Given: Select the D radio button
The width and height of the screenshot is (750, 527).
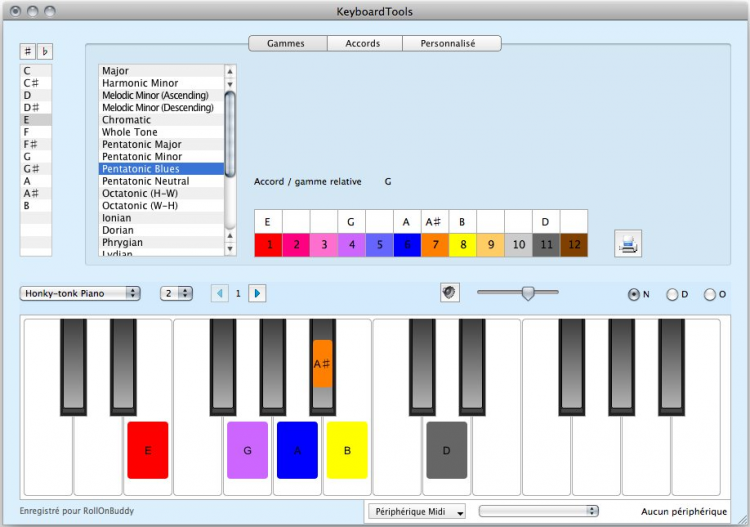Looking at the screenshot, I should (x=672, y=294).
